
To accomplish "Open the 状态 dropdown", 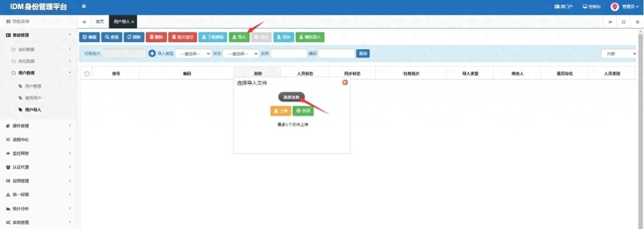I will point(241,53).
